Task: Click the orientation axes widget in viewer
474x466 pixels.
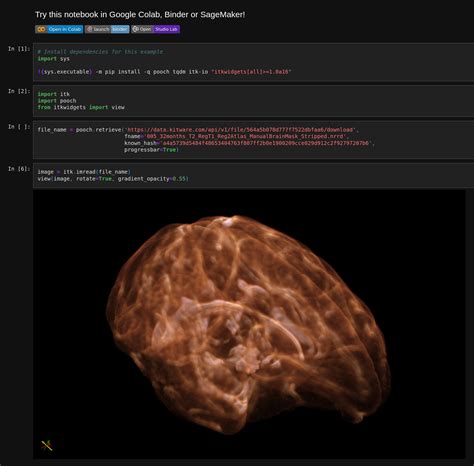Action: [x=47, y=446]
